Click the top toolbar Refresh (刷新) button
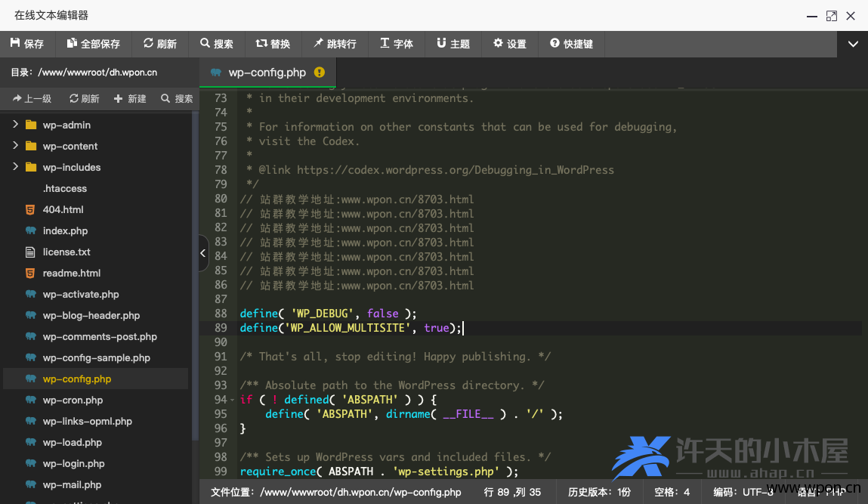Viewport: 868px width, 504px height. pos(160,44)
